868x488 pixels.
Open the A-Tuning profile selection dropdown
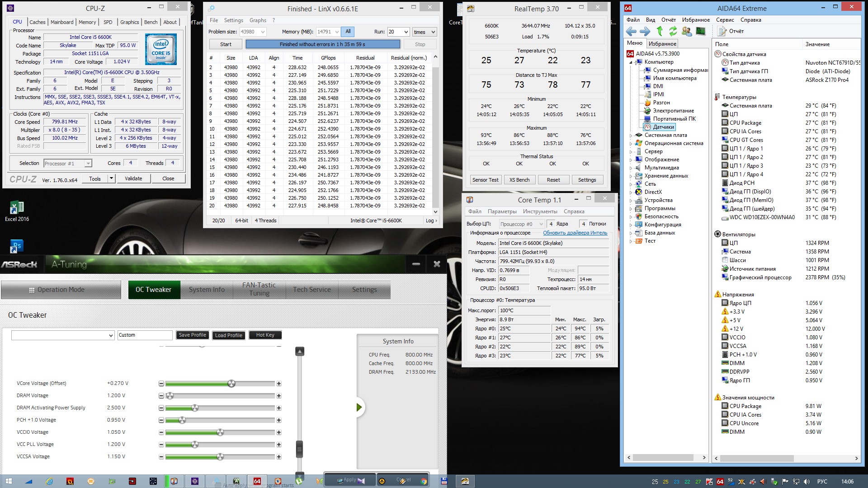pos(111,335)
